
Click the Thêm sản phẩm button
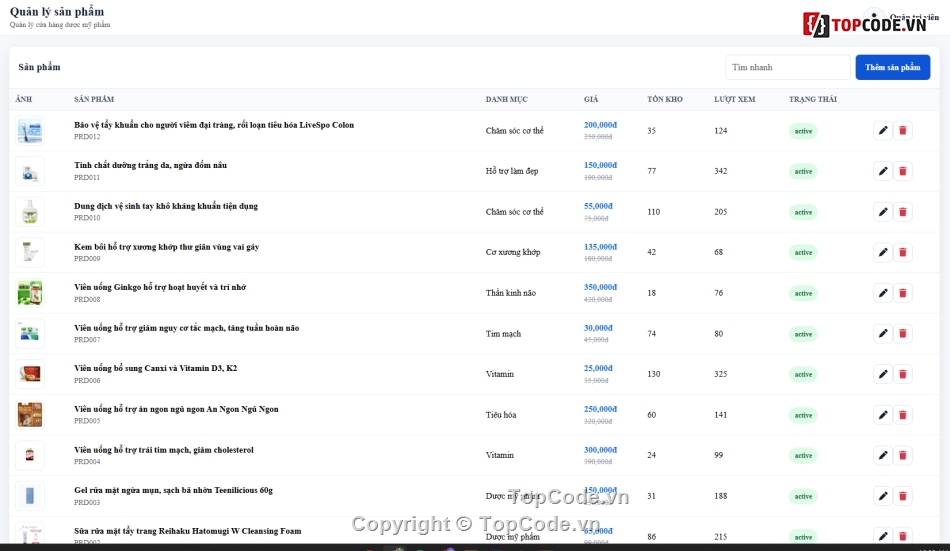click(x=892, y=67)
